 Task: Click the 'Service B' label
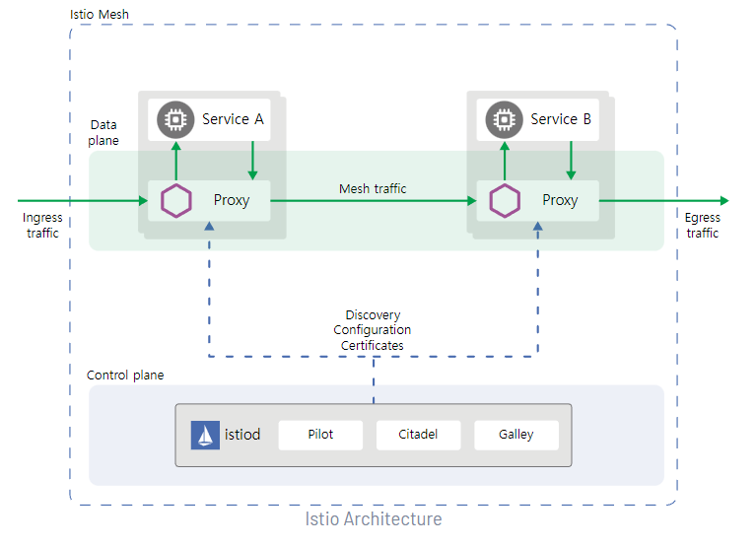click(561, 119)
